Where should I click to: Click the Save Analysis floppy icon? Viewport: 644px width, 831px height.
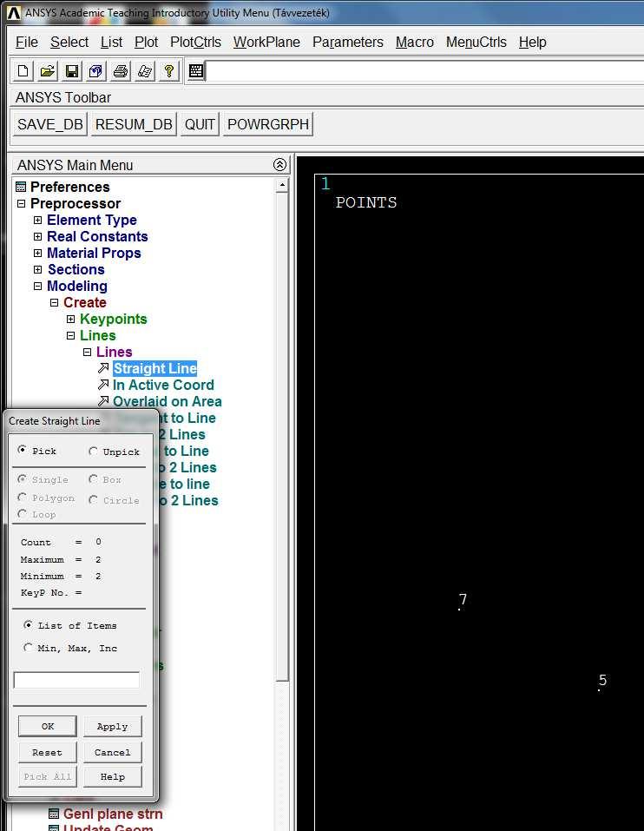click(x=71, y=71)
